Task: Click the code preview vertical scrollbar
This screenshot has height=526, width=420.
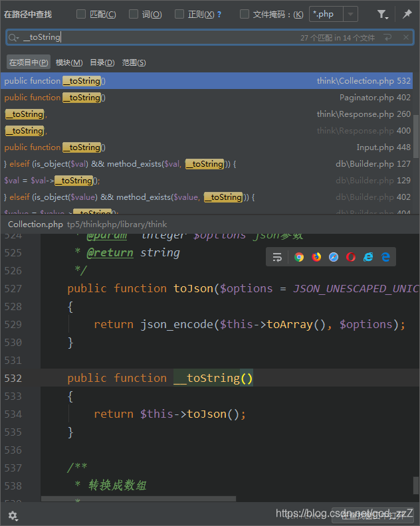Action: click(x=416, y=485)
